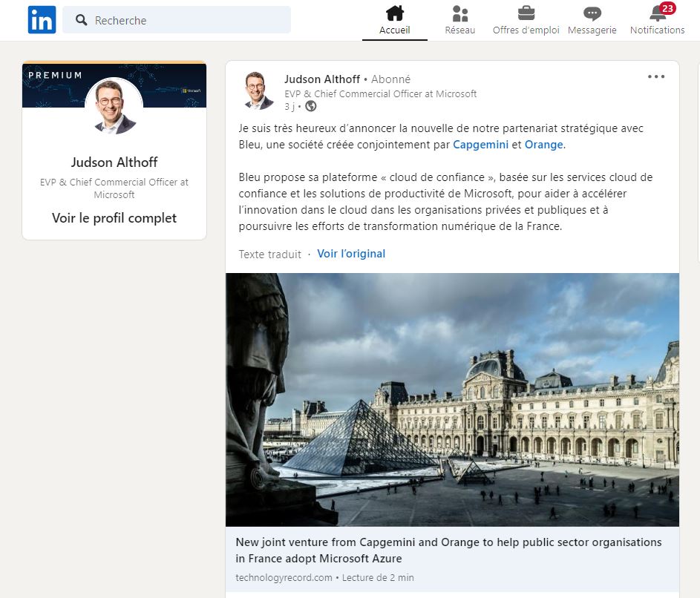Open the Louvre pyramid article image
700x598 pixels.
(x=452, y=400)
